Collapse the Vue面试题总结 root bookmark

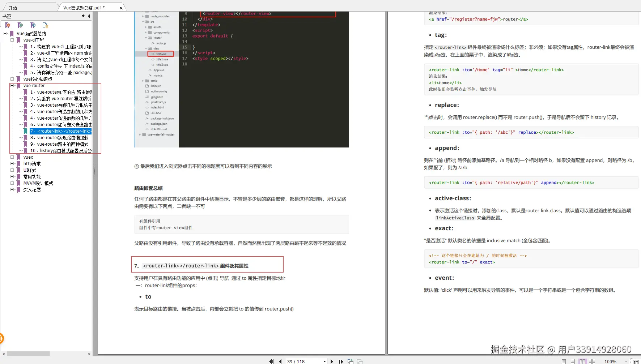5,34
